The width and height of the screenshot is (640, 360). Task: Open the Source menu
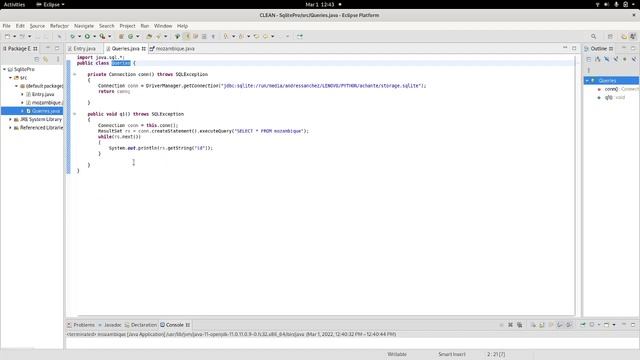tap(37, 26)
